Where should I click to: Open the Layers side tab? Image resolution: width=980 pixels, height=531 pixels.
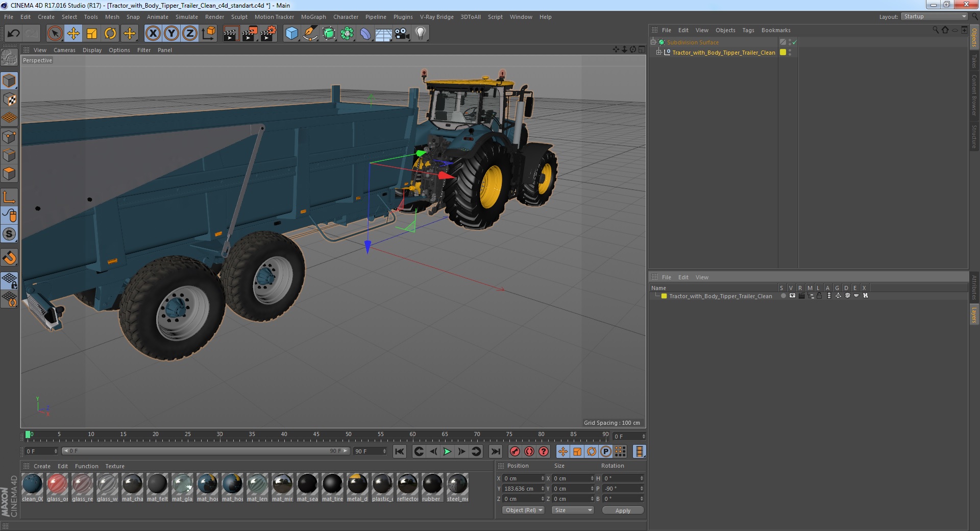coord(974,315)
